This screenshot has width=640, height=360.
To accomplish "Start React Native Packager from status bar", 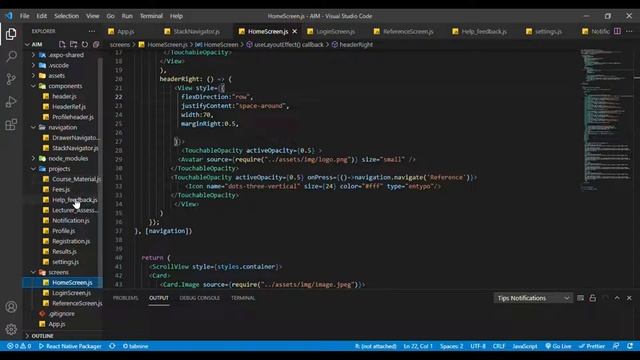I will click(70, 346).
